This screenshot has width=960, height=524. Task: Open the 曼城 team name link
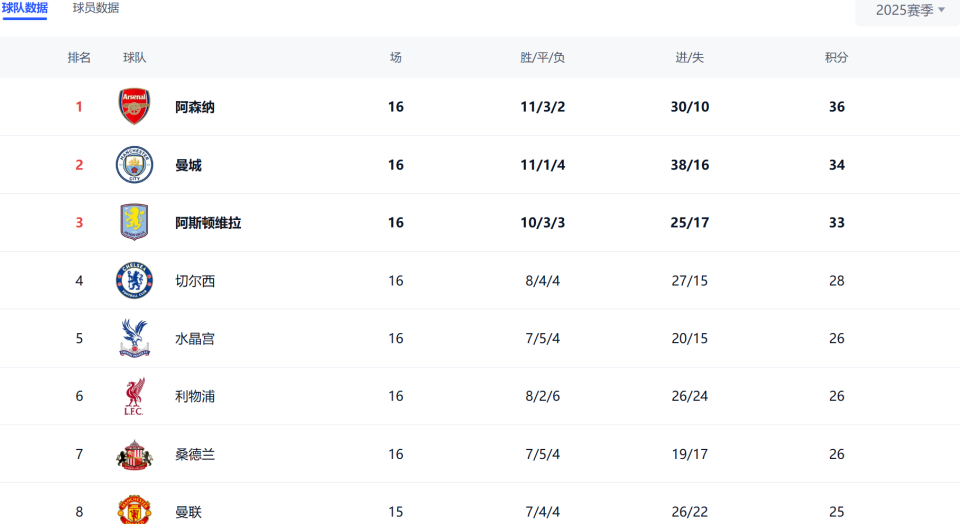(x=188, y=165)
